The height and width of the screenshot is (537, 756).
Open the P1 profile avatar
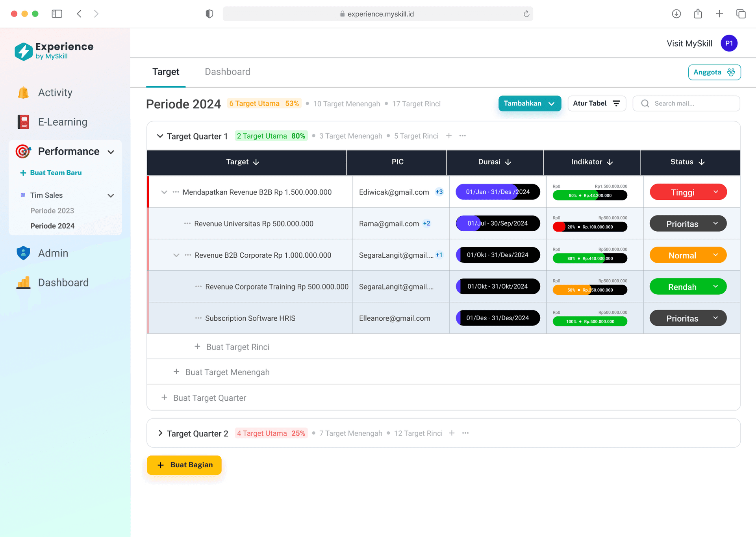729,43
